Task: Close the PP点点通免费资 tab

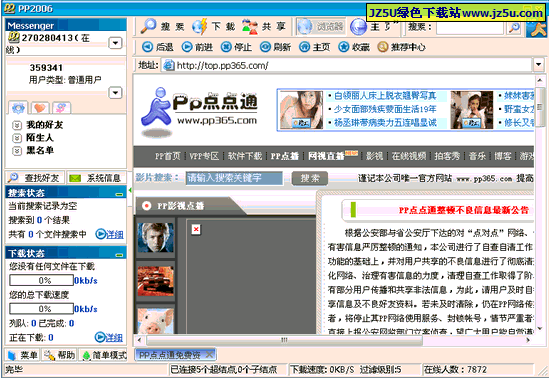Action: 209,355
